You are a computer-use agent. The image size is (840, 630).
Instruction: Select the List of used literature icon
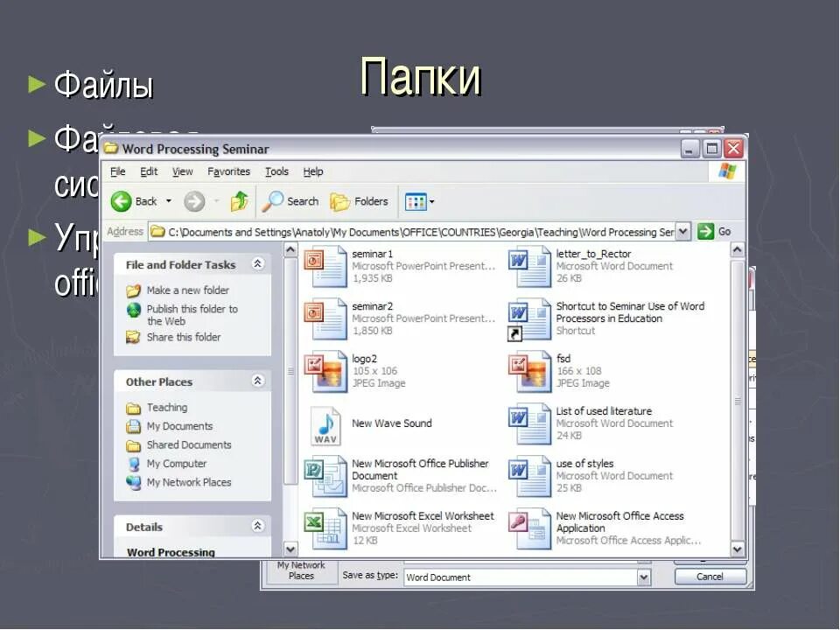(x=530, y=423)
